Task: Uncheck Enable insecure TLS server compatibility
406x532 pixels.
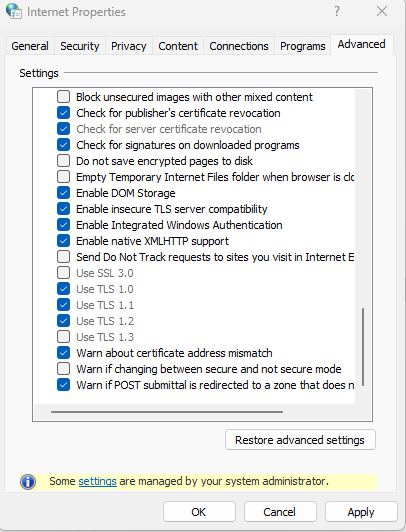Action: point(63,209)
